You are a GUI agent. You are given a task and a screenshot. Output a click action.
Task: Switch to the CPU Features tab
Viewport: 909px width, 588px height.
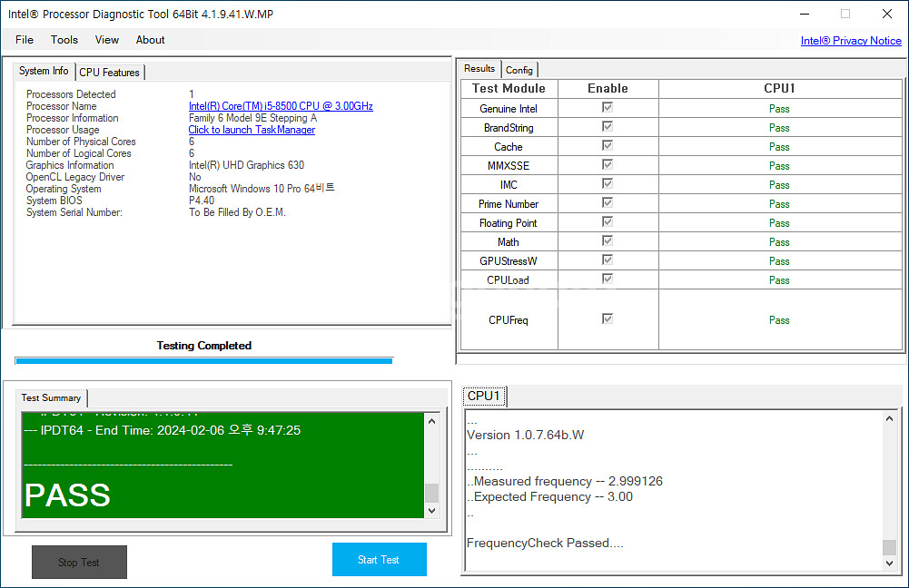(x=110, y=73)
